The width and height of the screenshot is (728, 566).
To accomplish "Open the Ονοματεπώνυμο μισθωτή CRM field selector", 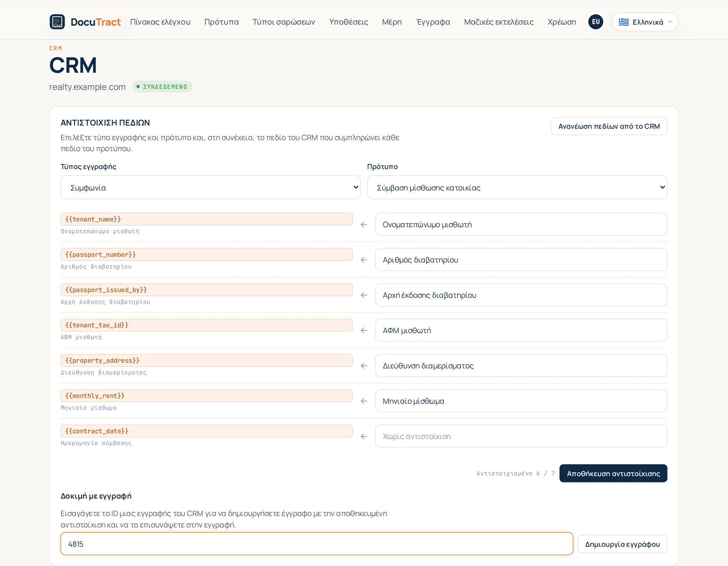I will tap(521, 224).
